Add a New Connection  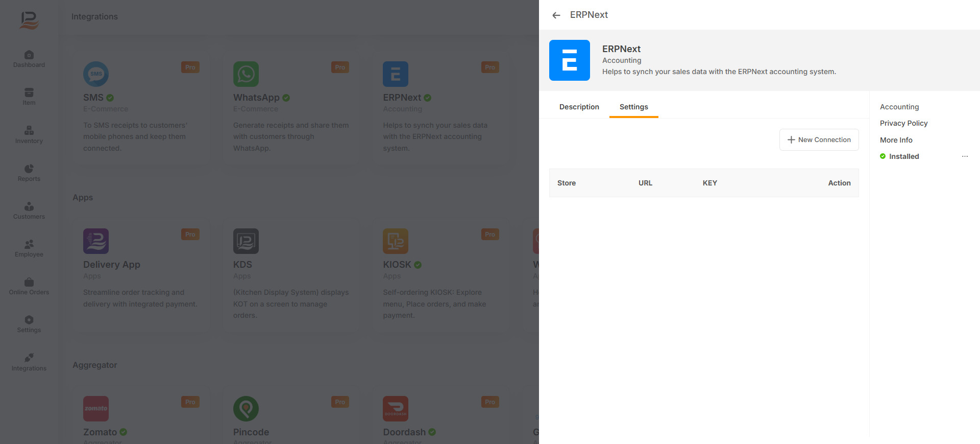(x=819, y=139)
